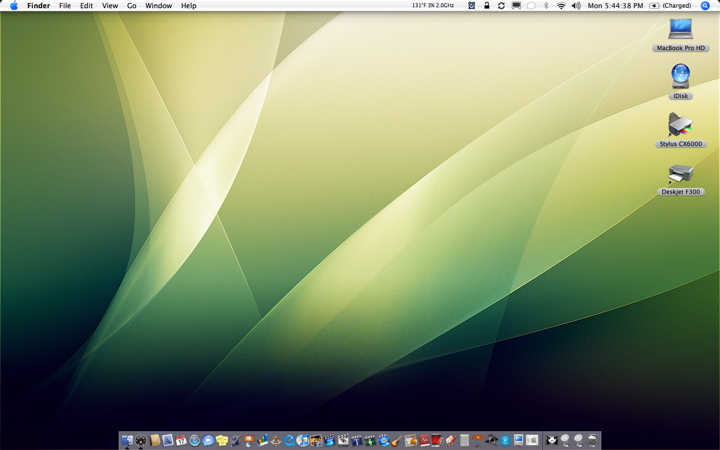Launch Keynote podium icon in dock
The width and height of the screenshot is (720, 450).
coord(248,440)
